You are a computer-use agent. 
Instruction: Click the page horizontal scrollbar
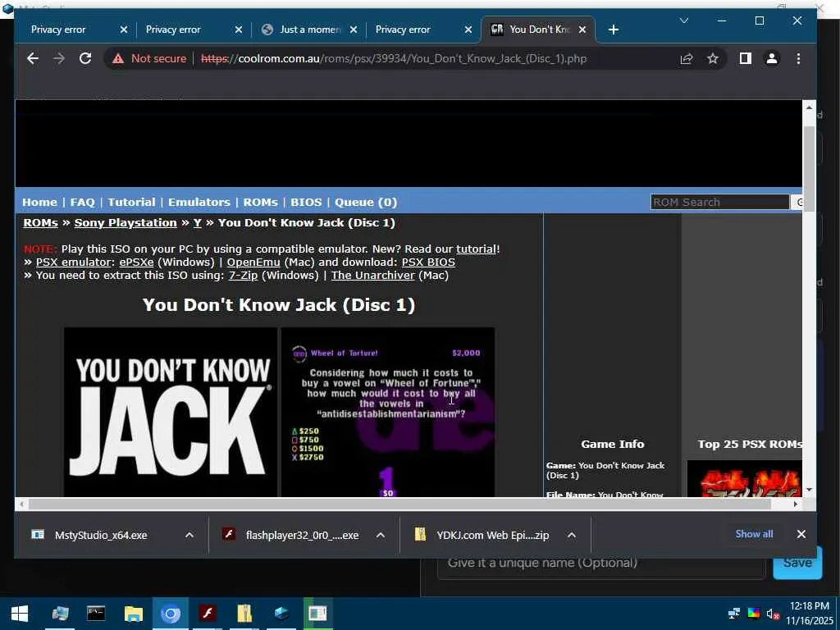399,504
